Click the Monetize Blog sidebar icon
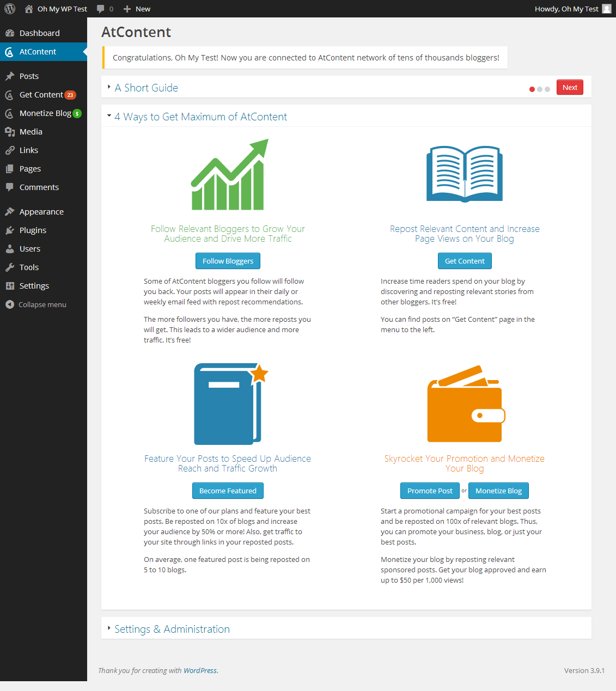Image resolution: width=616 pixels, height=691 pixels. coord(9,114)
